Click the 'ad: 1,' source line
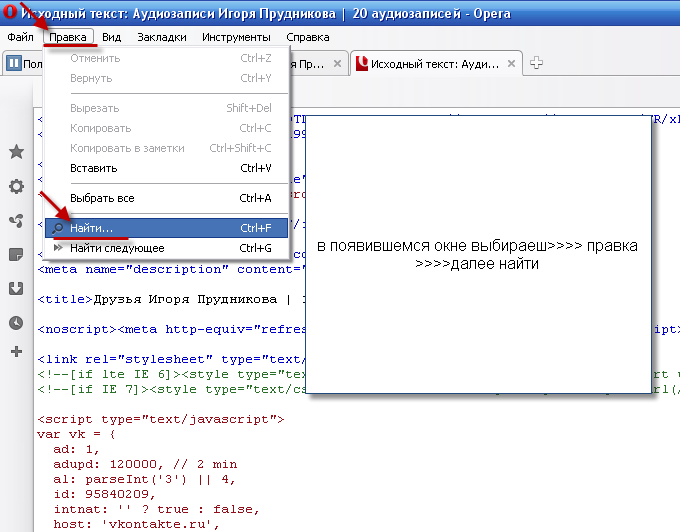This screenshot has height=532, width=680. tap(76, 449)
